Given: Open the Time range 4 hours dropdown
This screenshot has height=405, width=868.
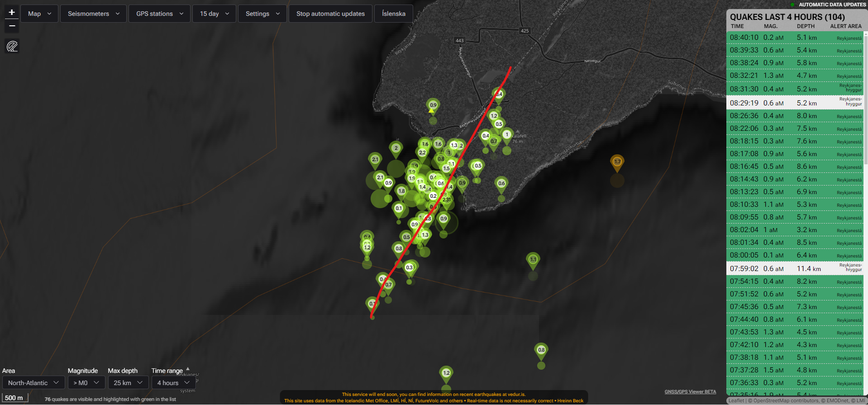Looking at the screenshot, I should pyautogui.click(x=173, y=383).
